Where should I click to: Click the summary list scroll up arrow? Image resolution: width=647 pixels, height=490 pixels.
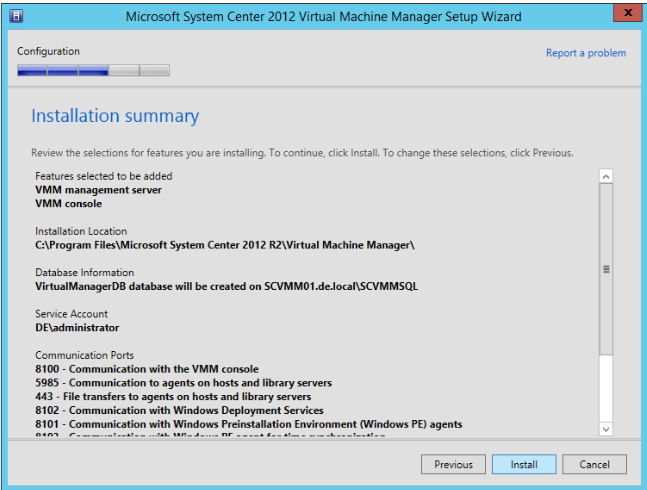(606, 176)
